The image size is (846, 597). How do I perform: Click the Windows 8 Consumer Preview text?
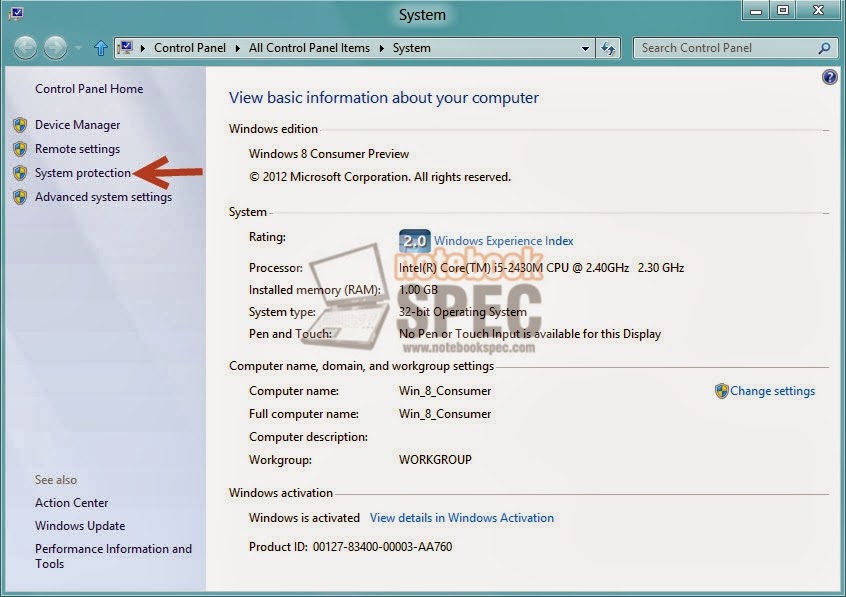click(329, 154)
